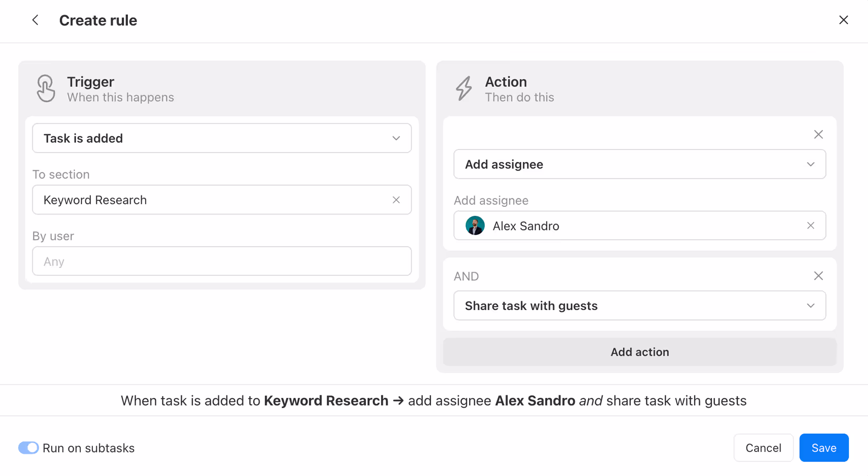Click the Keyword Research section field
This screenshot has width=868, height=476.
point(207,200)
